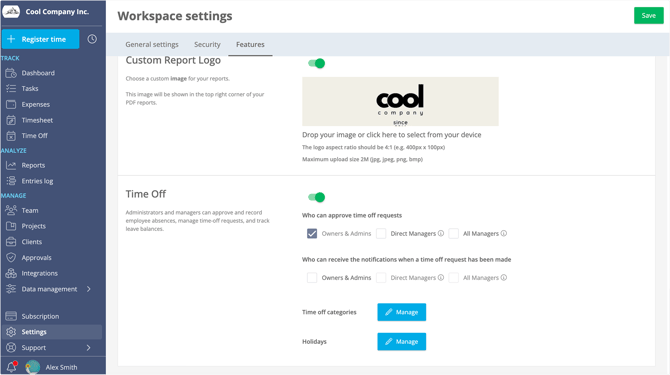Screen dimensions: 670x375
Task: Toggle the Custom Report Logo switch
Action: (317, 64)
